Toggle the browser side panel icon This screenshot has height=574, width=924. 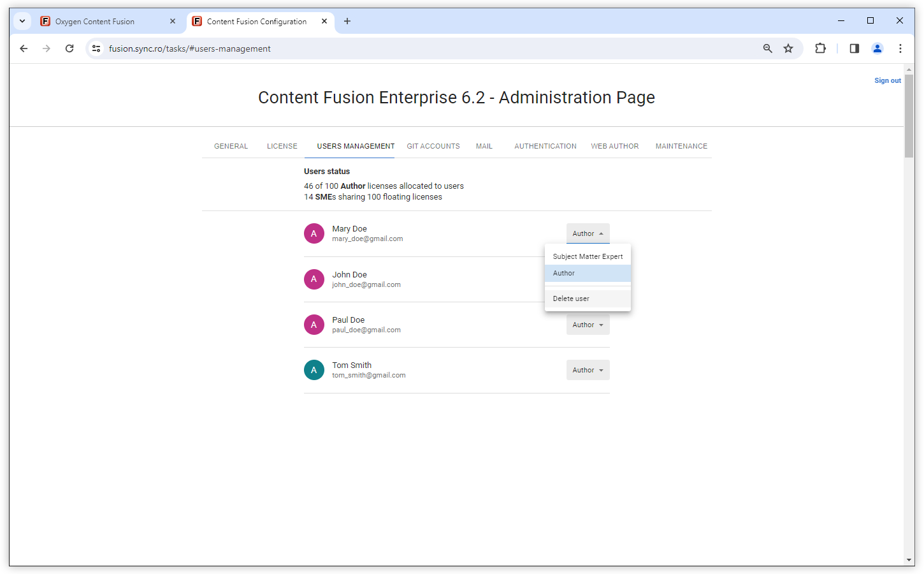855,48
